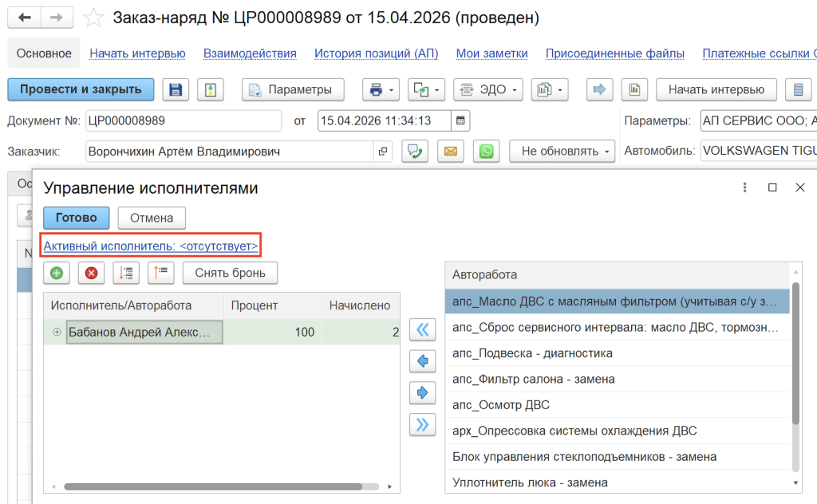Click the single right arrow transfer button
Viewport: 817px width, 504px height.
pos(423,392)
